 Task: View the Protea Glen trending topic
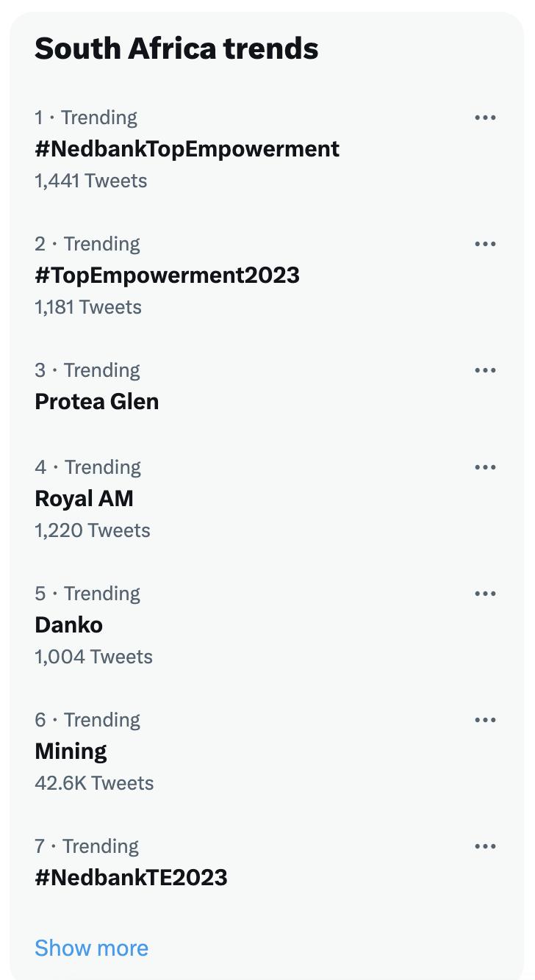(96, 402)
